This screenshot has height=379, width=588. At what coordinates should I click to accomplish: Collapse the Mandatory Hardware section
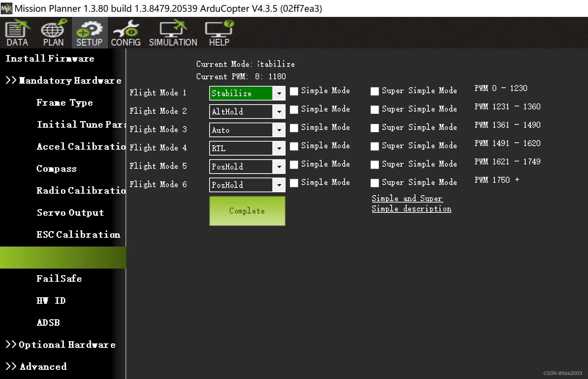(63, 80)
